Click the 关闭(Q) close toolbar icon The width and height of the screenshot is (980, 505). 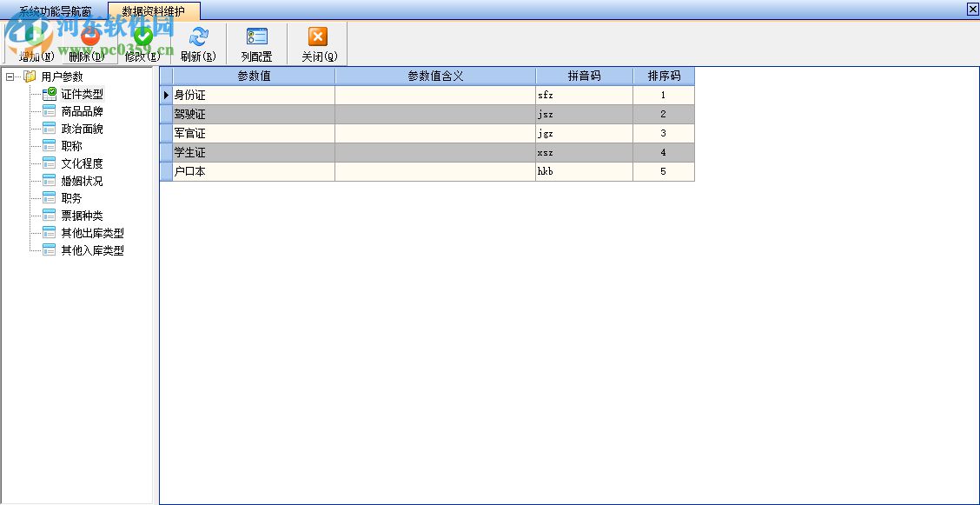[317, 37]
